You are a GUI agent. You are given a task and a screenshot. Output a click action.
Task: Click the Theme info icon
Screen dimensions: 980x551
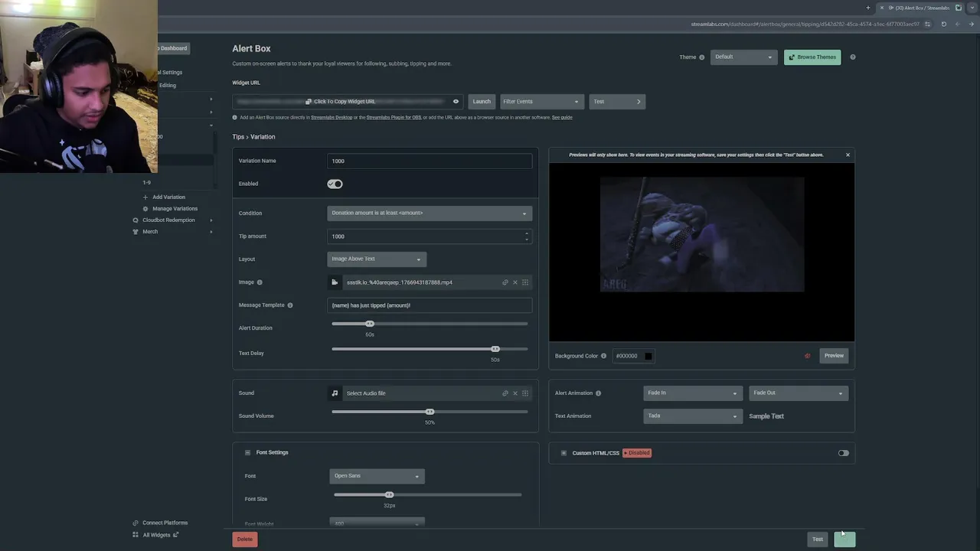point(701,57)
